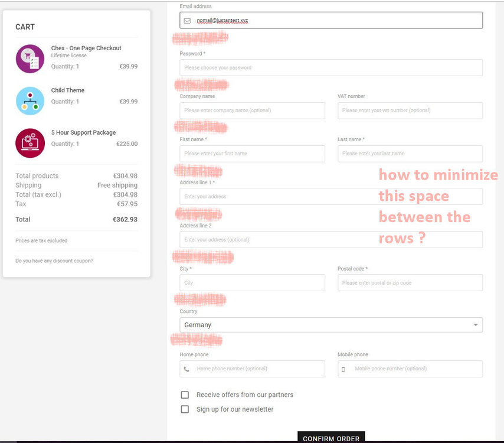Enable Receive offers from our partners checkbox

click(x=185, y=395)
